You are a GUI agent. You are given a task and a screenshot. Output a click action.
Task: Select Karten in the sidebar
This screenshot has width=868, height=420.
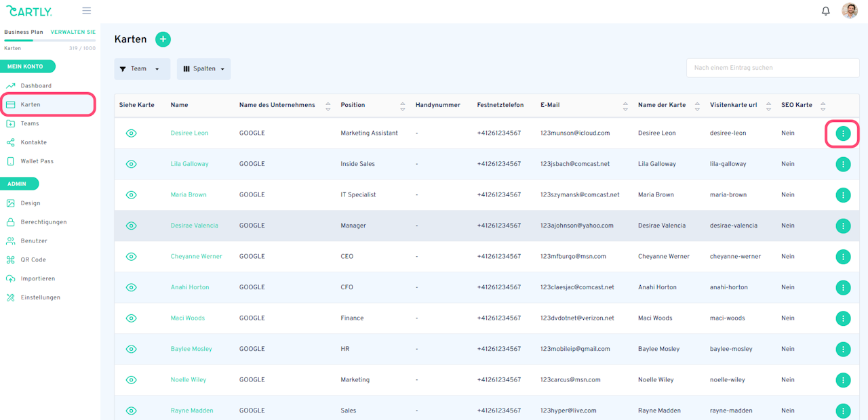[x=47, y=105]
